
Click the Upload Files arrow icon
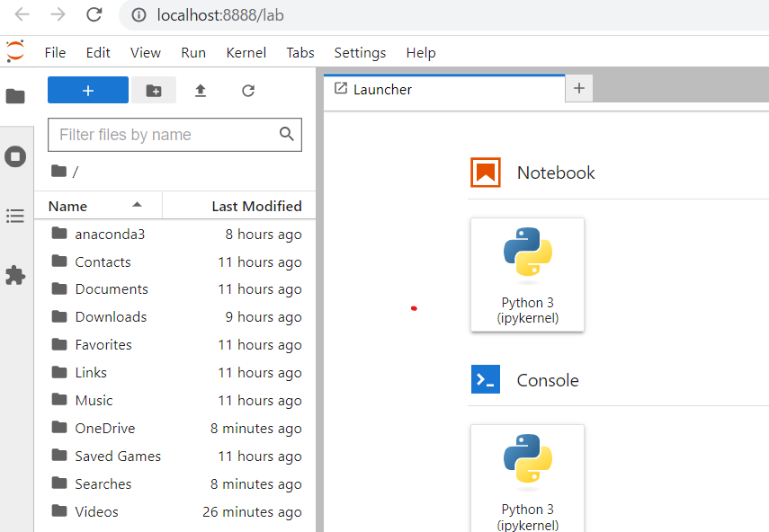(x=200, y=91)
